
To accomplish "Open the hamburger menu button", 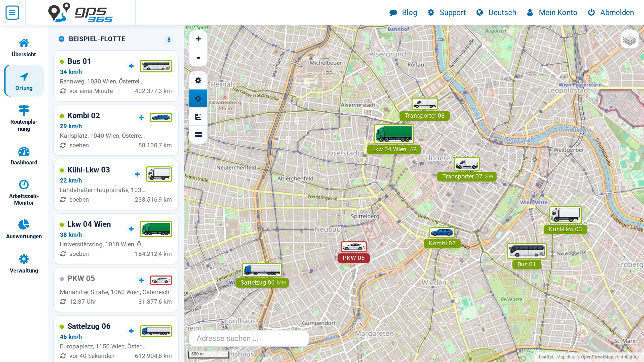I will point(12,12).
